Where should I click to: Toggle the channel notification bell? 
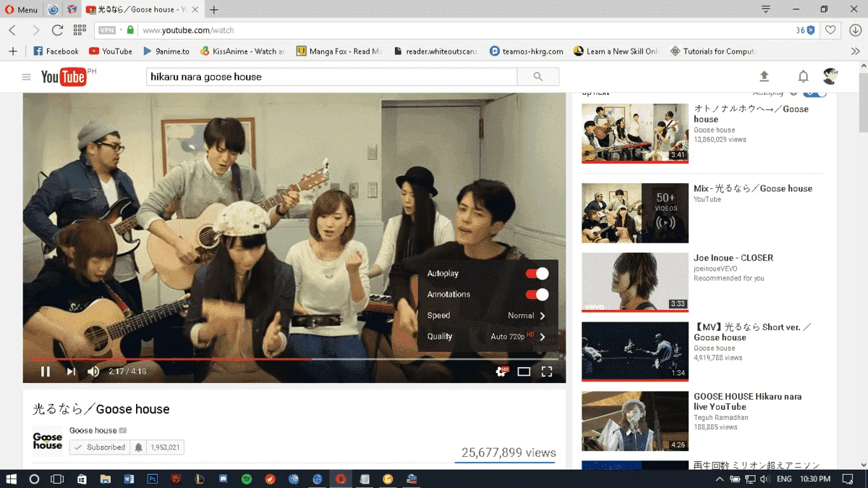[x=139, y=447]
